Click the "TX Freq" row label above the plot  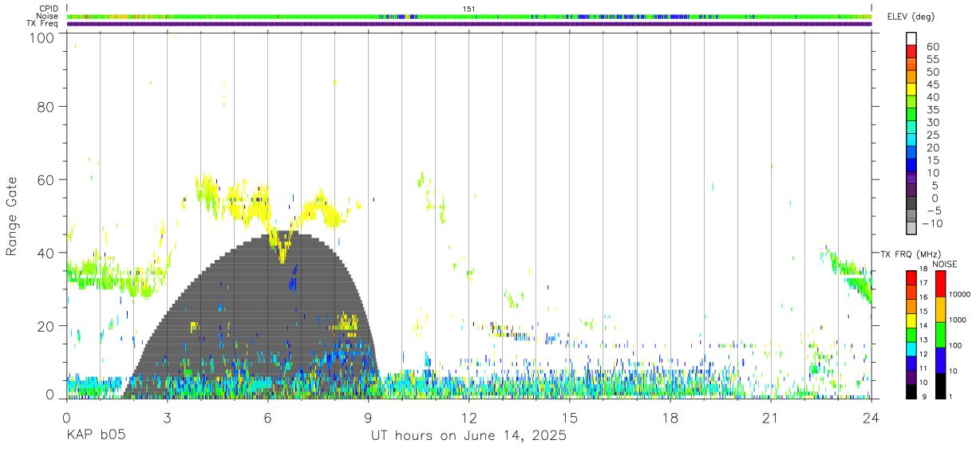42,24
